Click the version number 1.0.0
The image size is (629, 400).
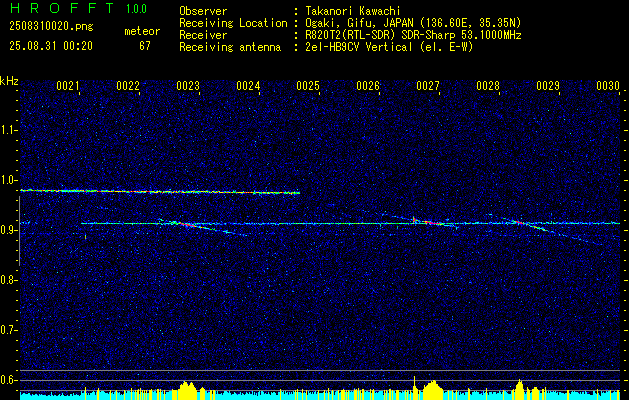136,8
